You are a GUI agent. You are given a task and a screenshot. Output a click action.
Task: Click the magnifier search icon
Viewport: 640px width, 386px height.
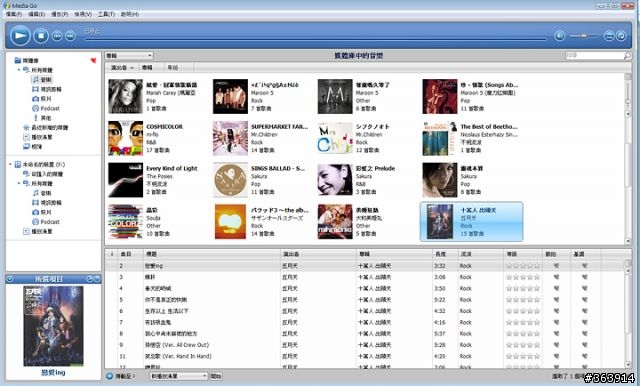click(x=627, y=55)
